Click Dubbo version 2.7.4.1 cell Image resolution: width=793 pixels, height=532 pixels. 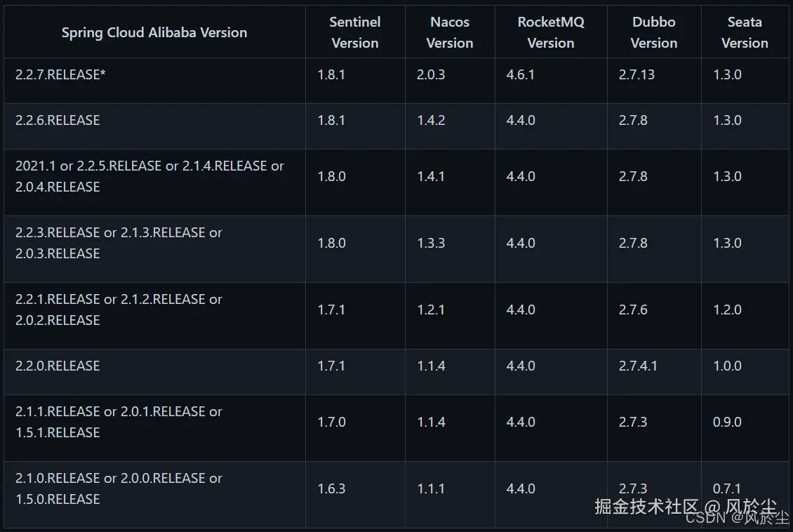pos(638,366)
